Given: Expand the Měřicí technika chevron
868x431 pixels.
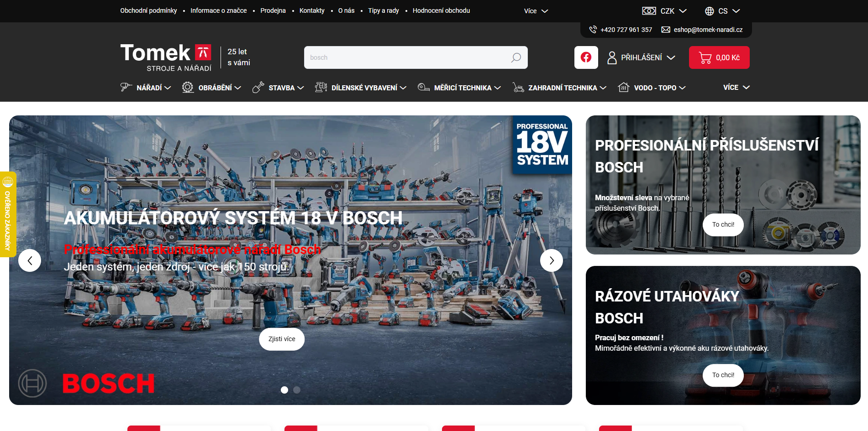Looking at the screenshot, I should tap(498, 88).
